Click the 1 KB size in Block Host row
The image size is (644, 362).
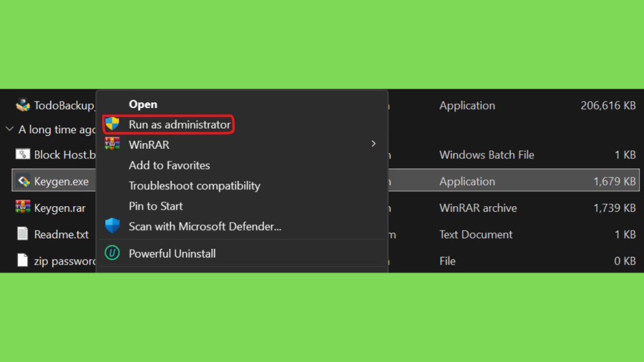[x=625, y=155]
